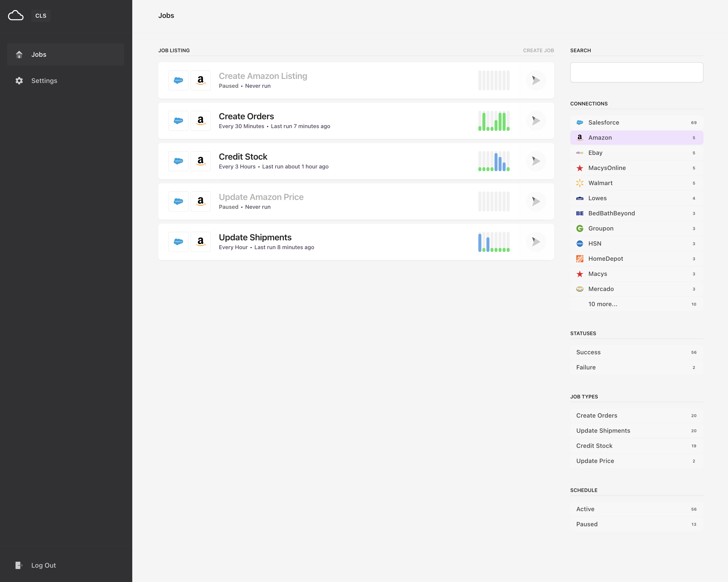
Task: Select the Walmart connection icon
Action: pyautogui.click(x=579, y=183)
